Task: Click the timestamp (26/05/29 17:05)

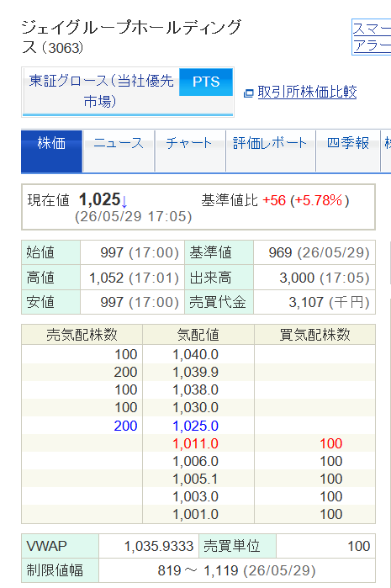Action: (x=134, y=217)
